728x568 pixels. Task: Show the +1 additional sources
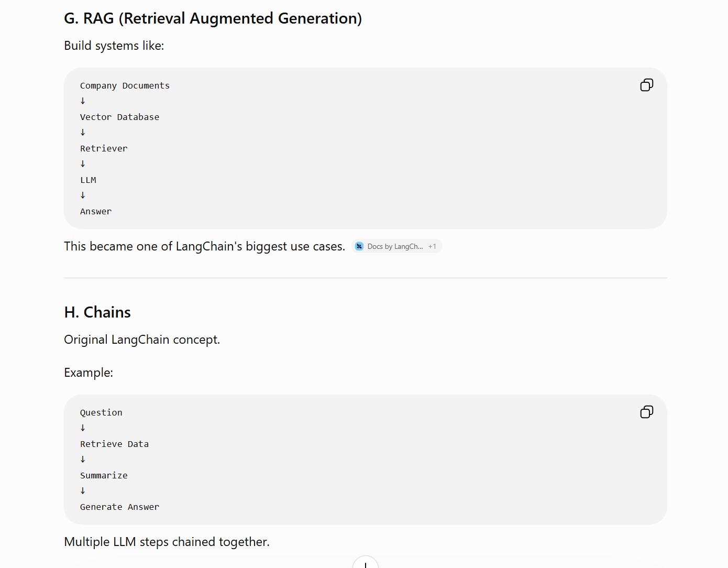pyautogui.click(x=432, y=246)
